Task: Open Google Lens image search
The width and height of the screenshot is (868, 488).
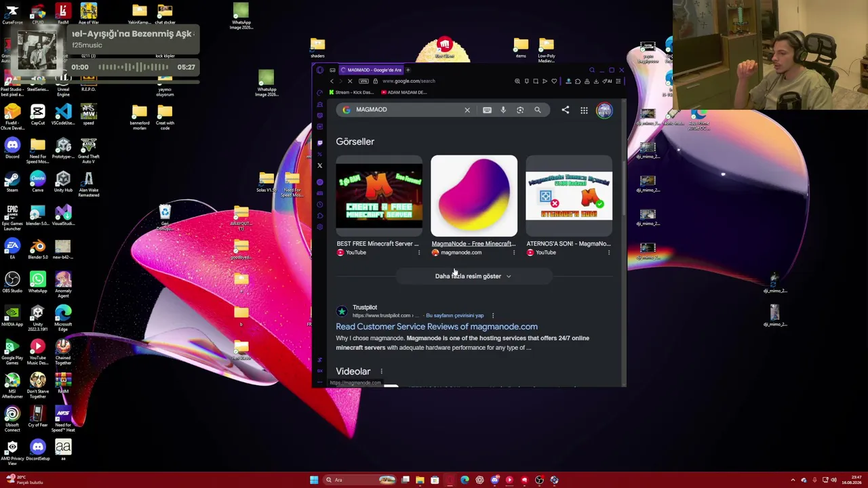Action: tap(520, 110)
